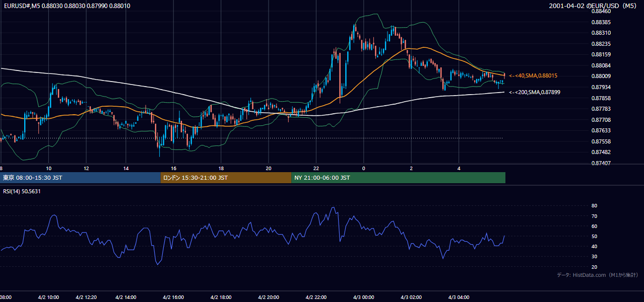Viewport: 644px width, 302px height.
Task: Click price axis value 0.88235
Action: tap(601, 44)
